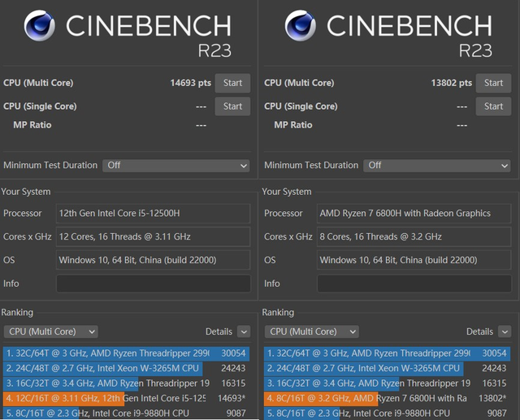The image size is (520, 420).
Task: Start Single Core test in left Cinebench window
Action: [232, 106]
